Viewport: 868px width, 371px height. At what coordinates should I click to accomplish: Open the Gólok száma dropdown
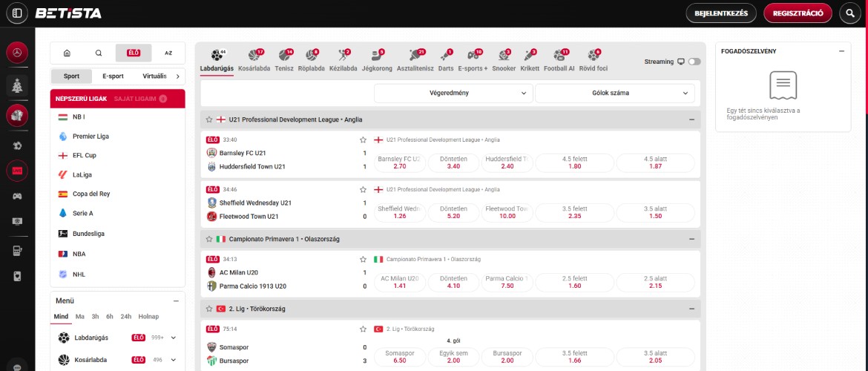(614, 93)
